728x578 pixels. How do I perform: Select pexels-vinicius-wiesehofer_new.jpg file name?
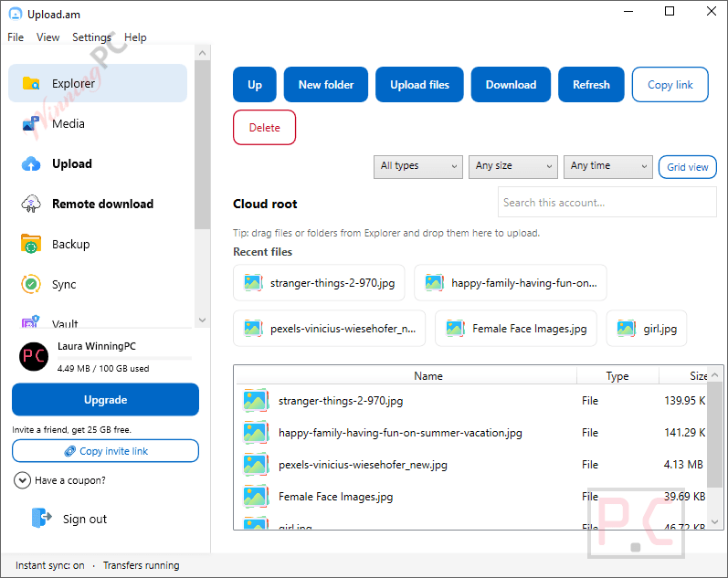pyautogui.click(x=363, y=465)
